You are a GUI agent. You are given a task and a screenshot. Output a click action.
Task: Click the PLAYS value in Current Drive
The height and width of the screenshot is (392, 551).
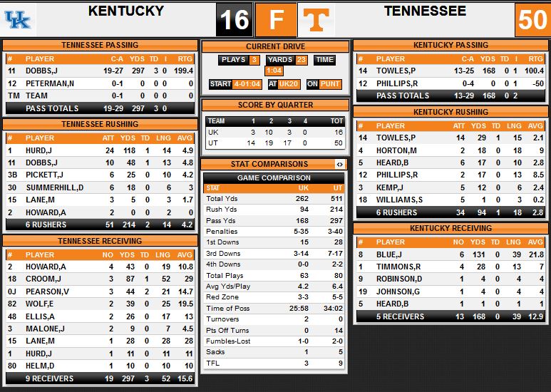254,60
